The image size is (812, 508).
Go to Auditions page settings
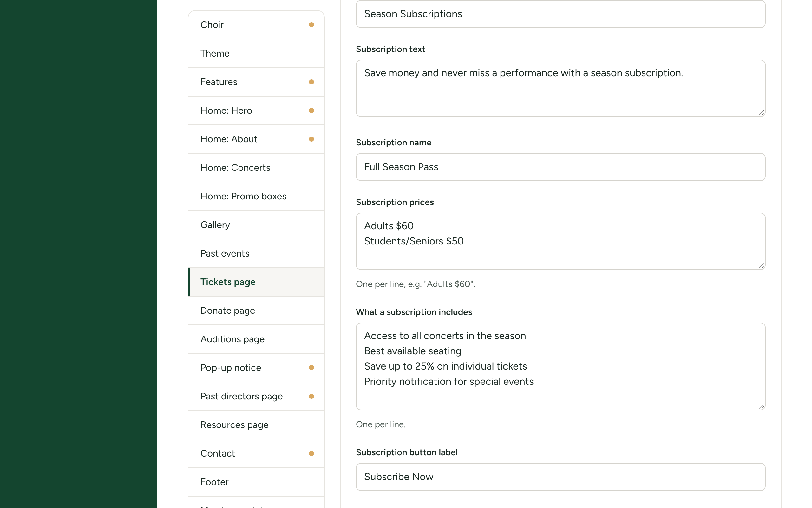(x=256, y=339)
